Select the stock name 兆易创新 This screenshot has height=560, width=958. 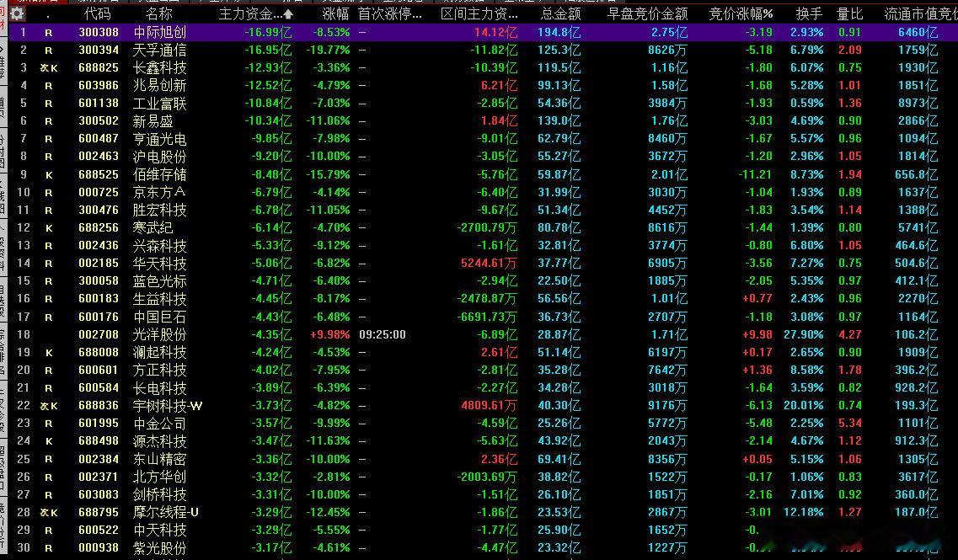pyautogui.click(x=159, y=86)
